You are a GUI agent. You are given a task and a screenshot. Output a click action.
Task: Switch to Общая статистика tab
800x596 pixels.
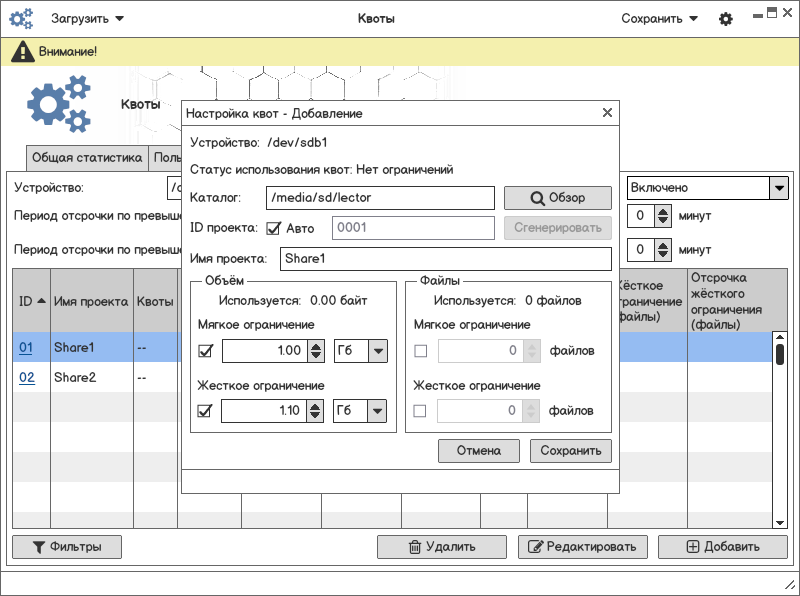click(88, 157)
